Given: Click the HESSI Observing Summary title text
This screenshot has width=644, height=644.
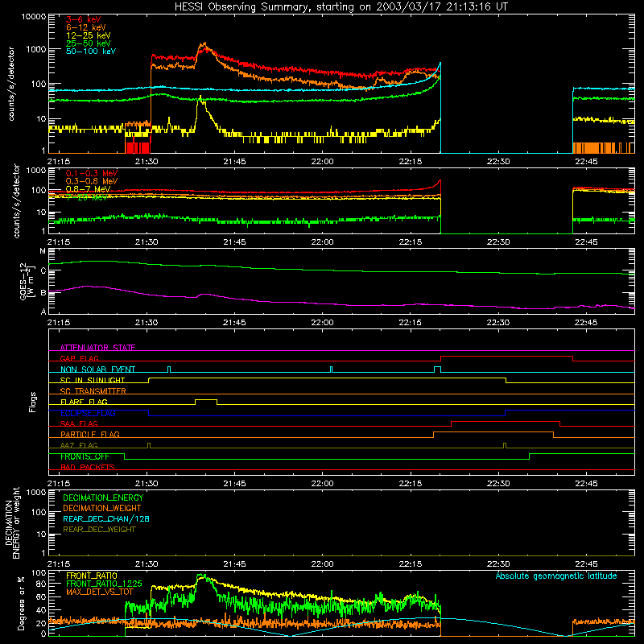Looking at the screenshot, I should coord(341,7).
